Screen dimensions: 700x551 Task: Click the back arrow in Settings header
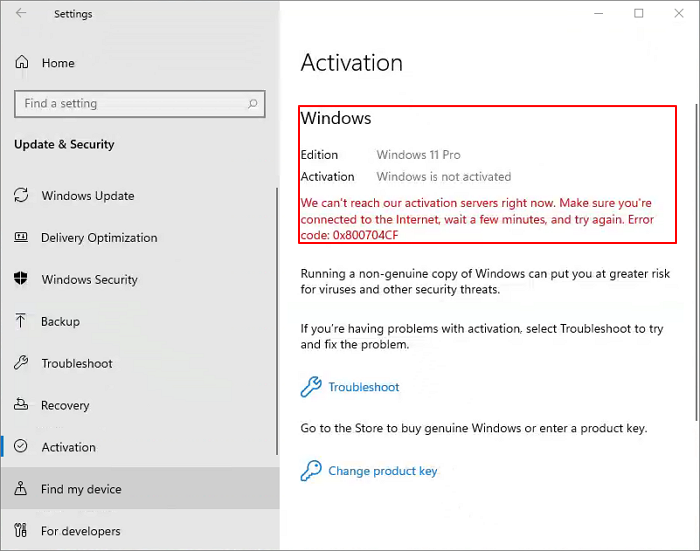tap(22, 14)
